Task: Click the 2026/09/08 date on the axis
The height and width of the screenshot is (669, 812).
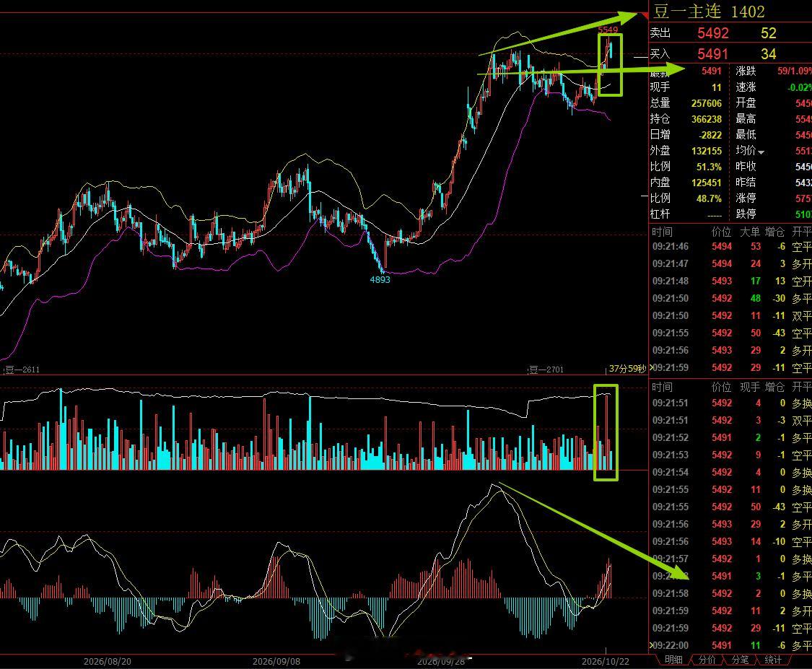Action: point(276,661)
